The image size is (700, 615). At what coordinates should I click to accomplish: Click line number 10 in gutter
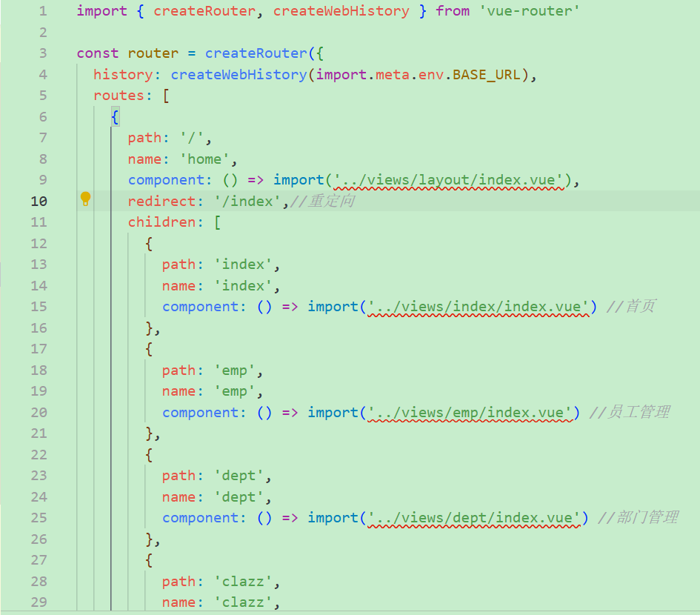point(39,202)
